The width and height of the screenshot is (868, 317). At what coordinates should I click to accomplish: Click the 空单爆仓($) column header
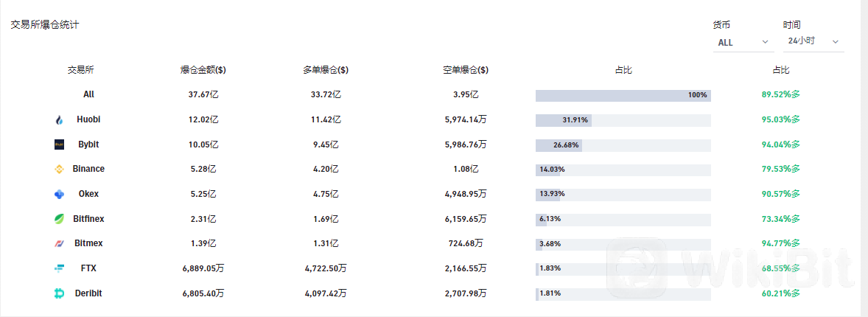point(466,70)
